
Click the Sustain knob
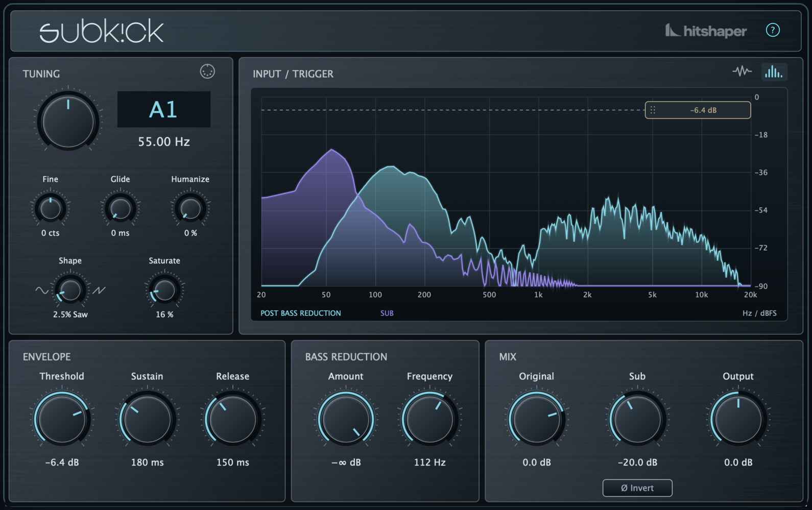pos(147,419)
